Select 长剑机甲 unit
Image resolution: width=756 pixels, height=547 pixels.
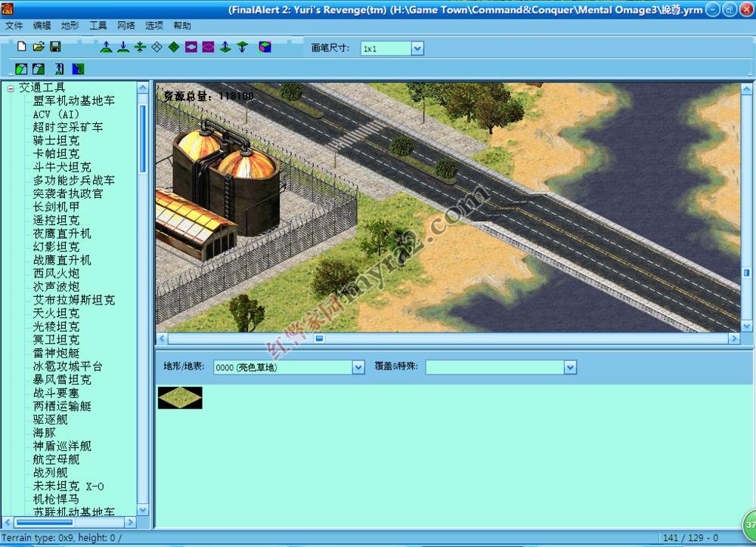point(56,207)
